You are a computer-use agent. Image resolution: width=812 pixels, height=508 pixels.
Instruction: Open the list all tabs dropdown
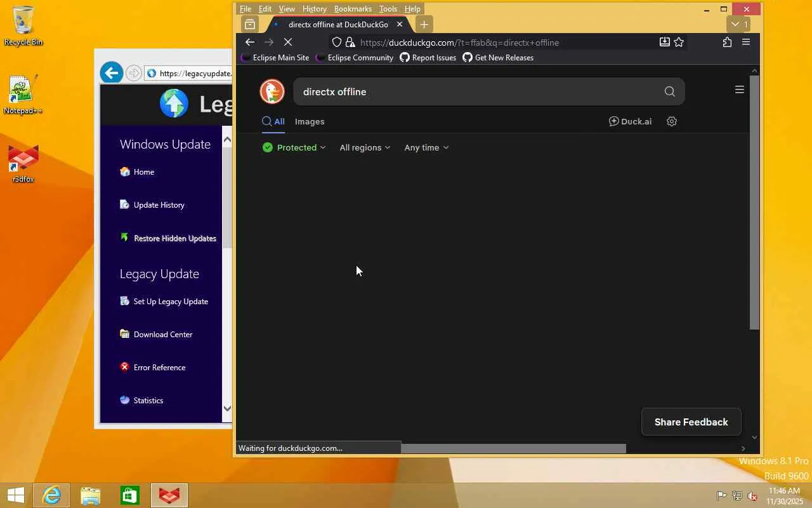pyautogui.click(x=740, y=24)
